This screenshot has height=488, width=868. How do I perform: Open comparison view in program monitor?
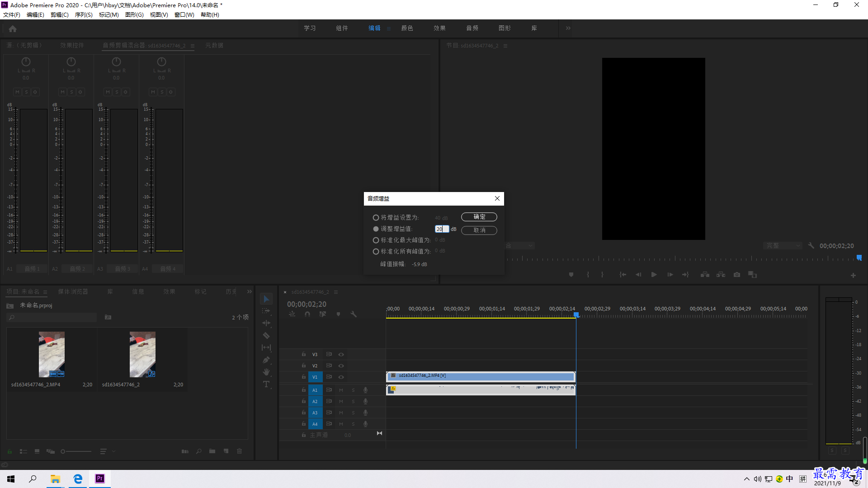753,275
